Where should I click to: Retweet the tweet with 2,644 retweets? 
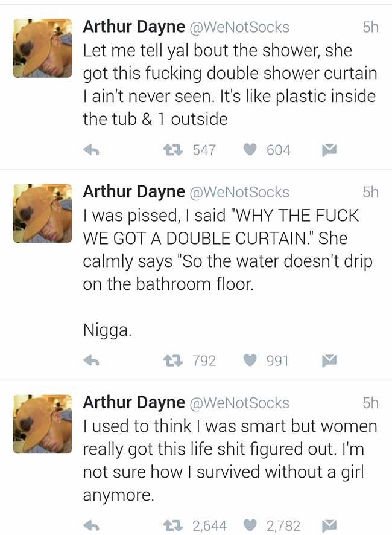click(x=173, y=525)
